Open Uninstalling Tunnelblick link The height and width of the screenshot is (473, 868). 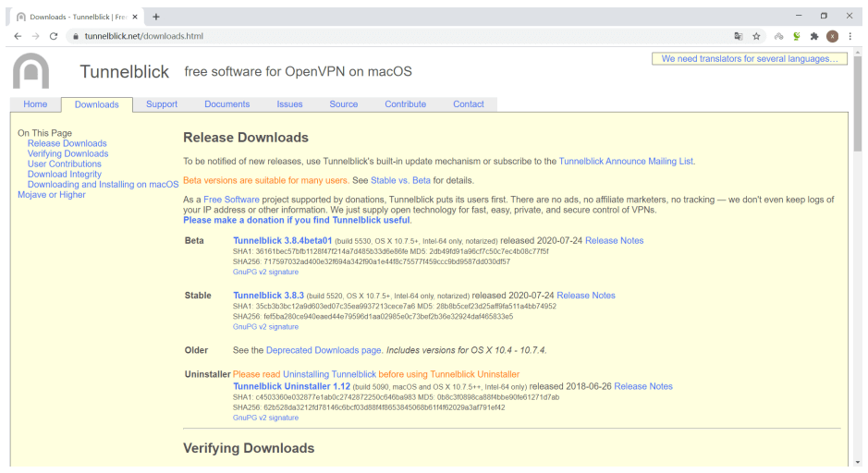tap(329, 374)
